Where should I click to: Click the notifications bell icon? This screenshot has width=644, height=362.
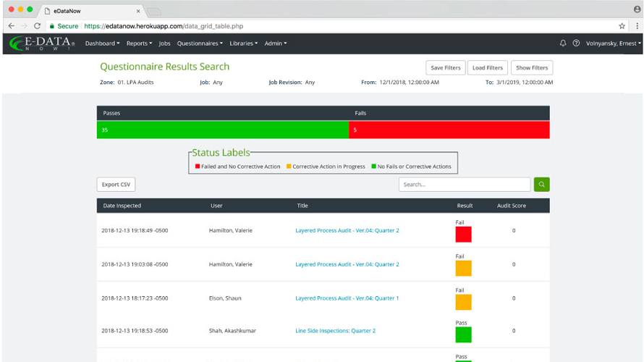click(563, 43)
